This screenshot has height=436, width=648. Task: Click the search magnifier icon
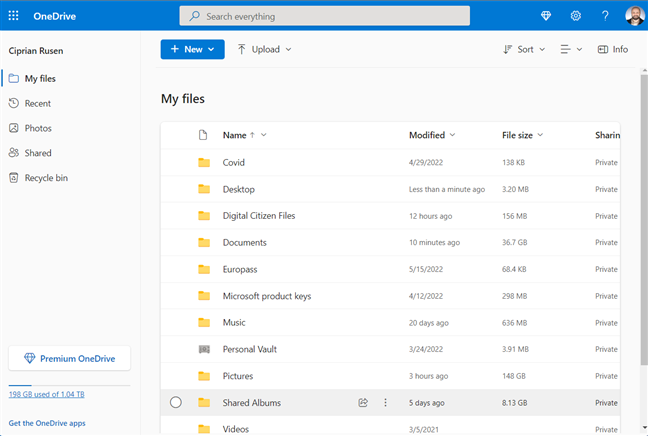pyautogui.click(x=194, y=16)
